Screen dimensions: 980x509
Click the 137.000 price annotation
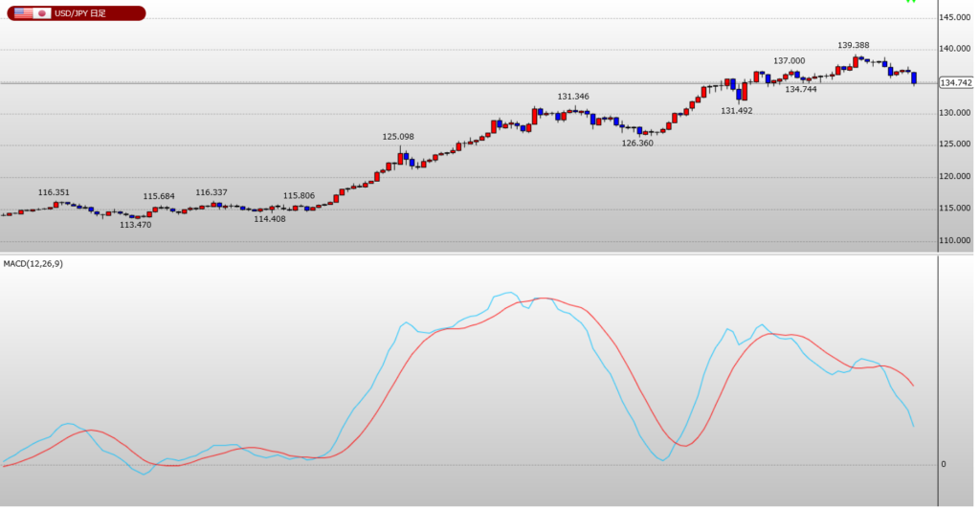click(x=789, y=61)
